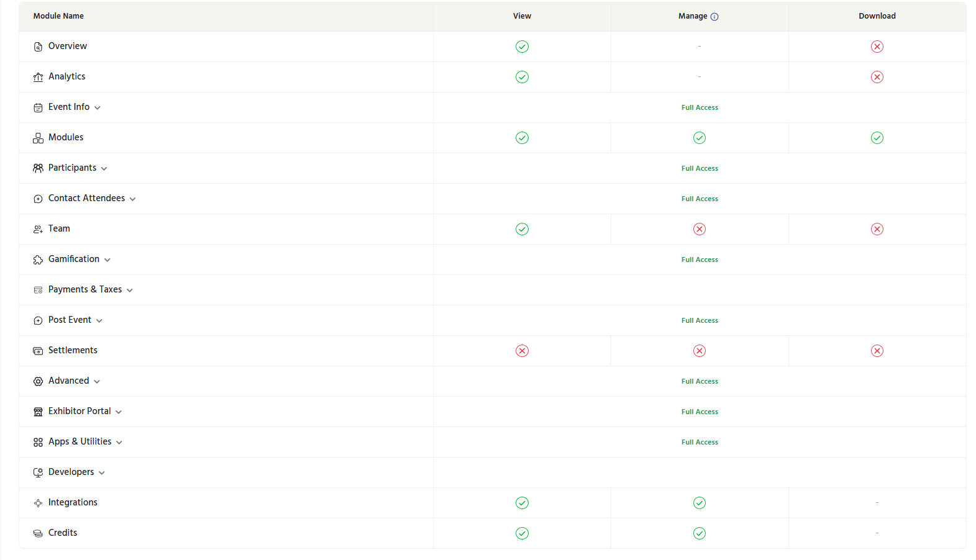Image resolution: width=976 pixels, height=560 pixels.
Task: Click the View column header
Action: [522, 16]
